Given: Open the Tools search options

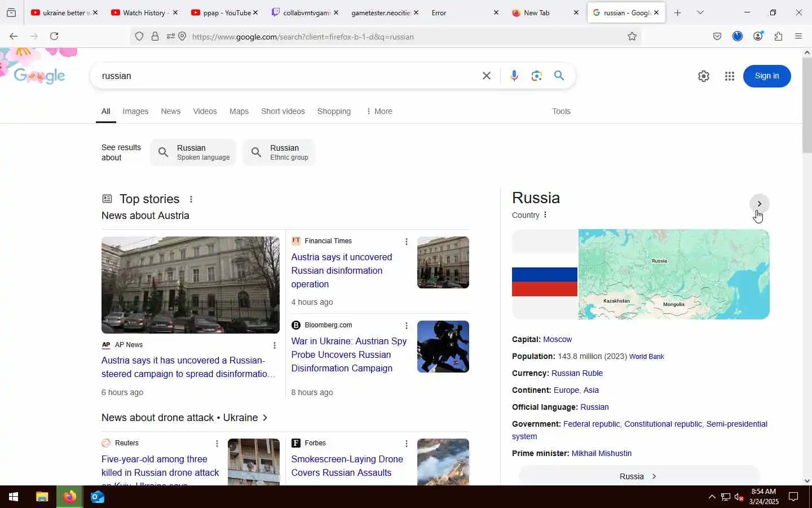Looking at the screenshot, I should click(561, 111).
